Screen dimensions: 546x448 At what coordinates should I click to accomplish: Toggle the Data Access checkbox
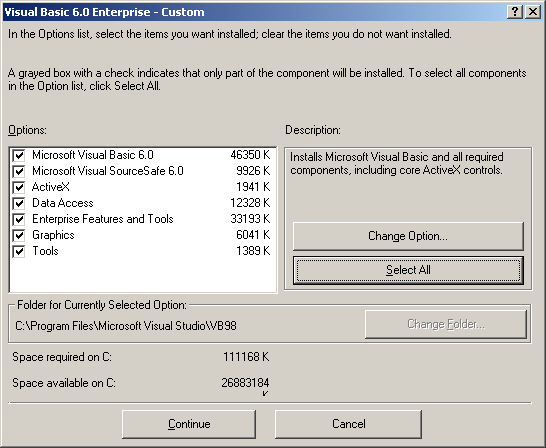tap(19, 203)
